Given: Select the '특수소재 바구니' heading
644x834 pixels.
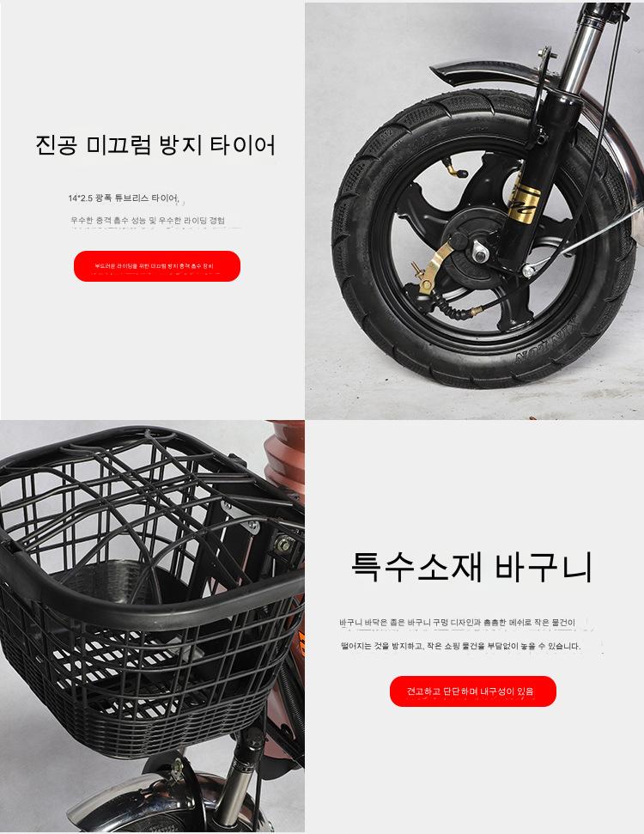Looking at the screenshot, I should coord(471,567).
